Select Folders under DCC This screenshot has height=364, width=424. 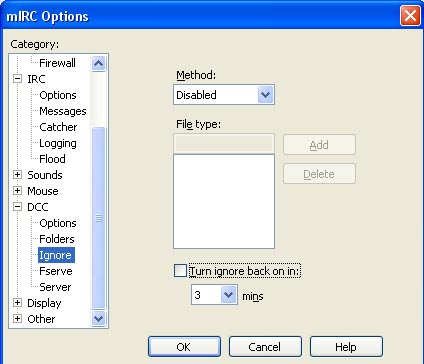tap(57, 239)
